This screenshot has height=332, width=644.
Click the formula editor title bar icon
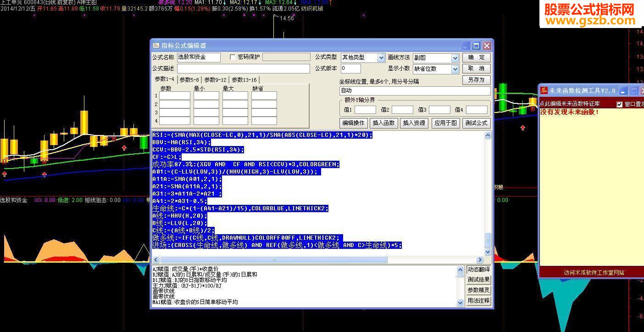[x=156, y=45]
